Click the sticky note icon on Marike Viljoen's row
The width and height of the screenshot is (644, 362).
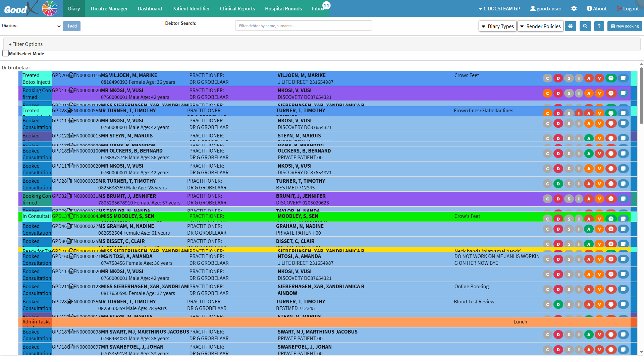coord(623,78)
